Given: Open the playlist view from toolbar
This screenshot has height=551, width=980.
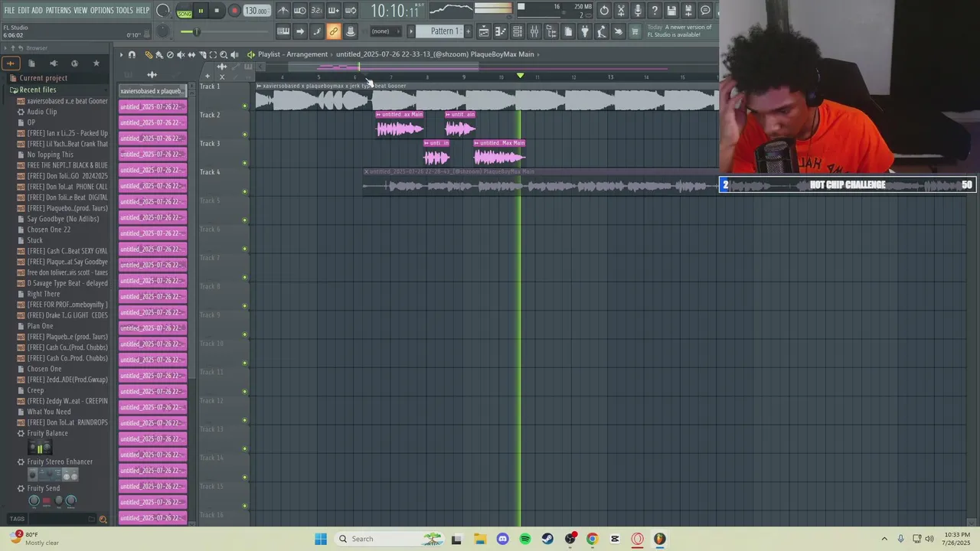Looking at the screenshot, I should 484,31.
